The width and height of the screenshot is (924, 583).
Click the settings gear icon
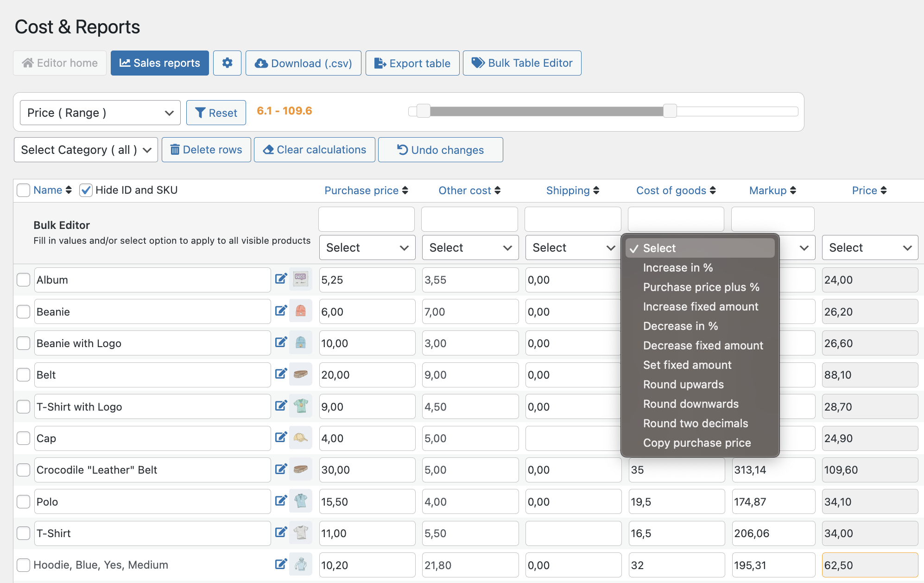(227, 63)
